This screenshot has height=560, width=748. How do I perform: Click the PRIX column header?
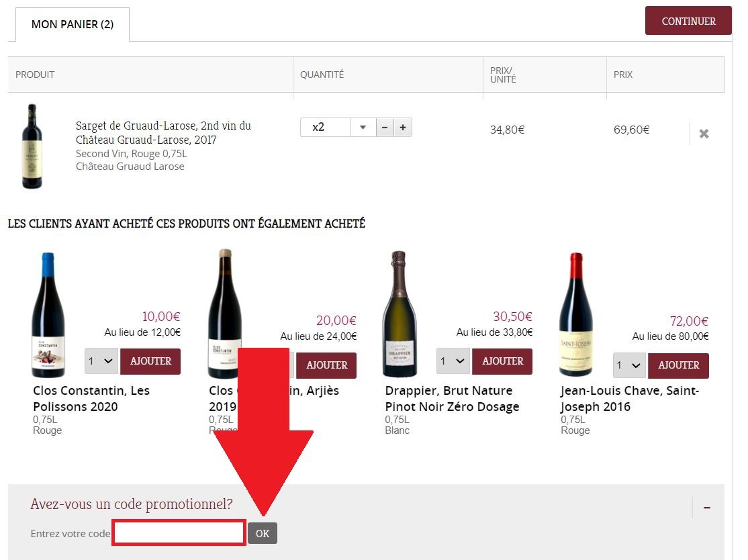pos(623,75)
